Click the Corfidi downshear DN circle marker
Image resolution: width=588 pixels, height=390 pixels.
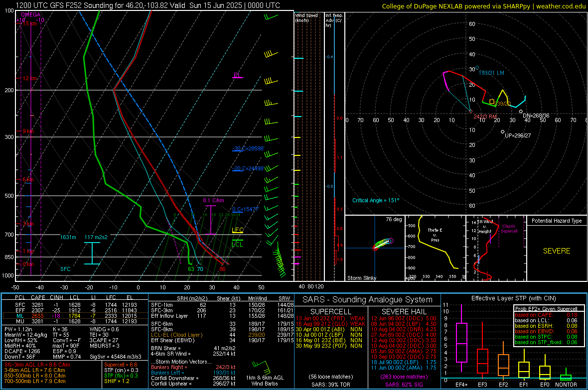[521, 112]
